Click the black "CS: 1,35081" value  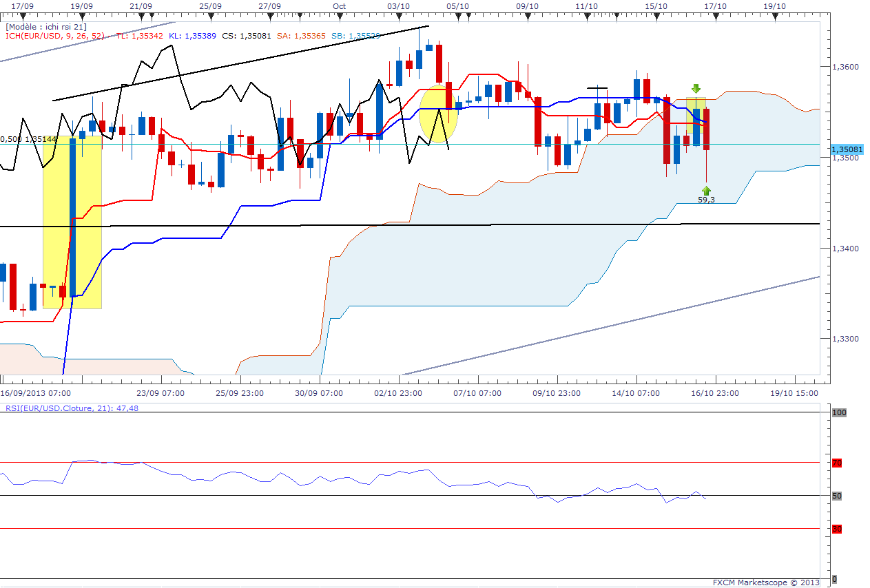pos(247,36)
